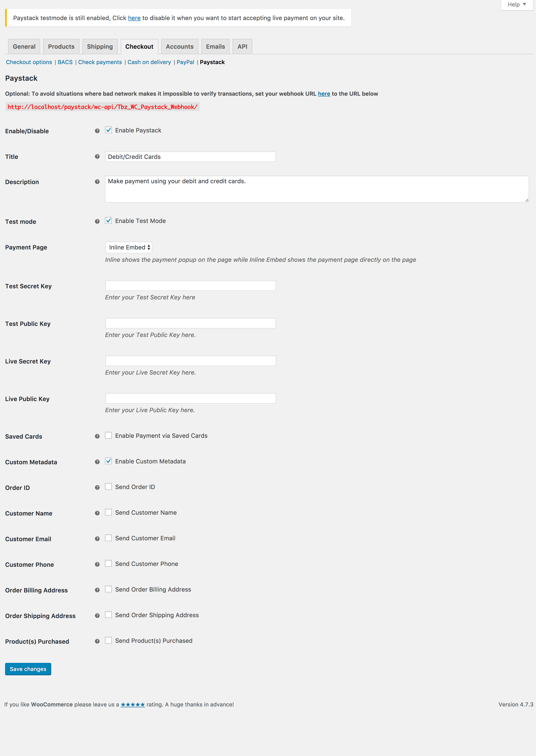Click help icon beside Description label
Image resolution: width=536 pixels, height=756 pixels.
97,182
